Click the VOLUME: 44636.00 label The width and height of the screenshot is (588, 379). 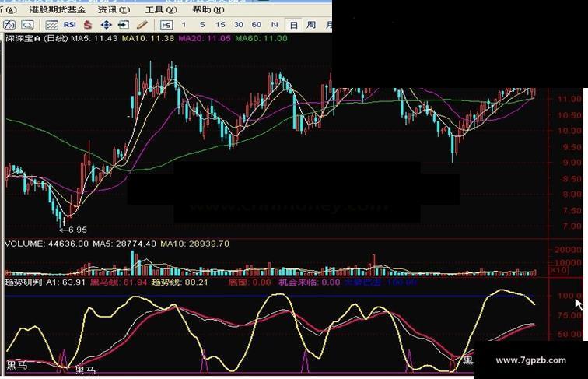47,244
